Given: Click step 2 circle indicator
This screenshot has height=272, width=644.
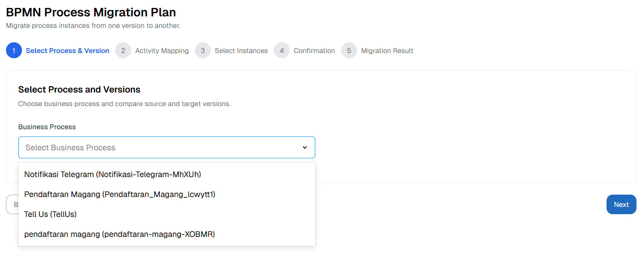Looking at the screenshot, I should pyautogui.click(x=123, y=51).
